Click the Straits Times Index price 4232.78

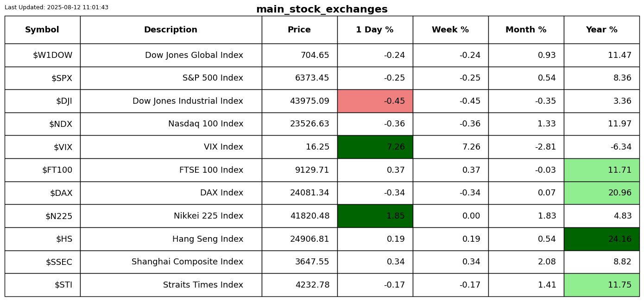point(312,285)
